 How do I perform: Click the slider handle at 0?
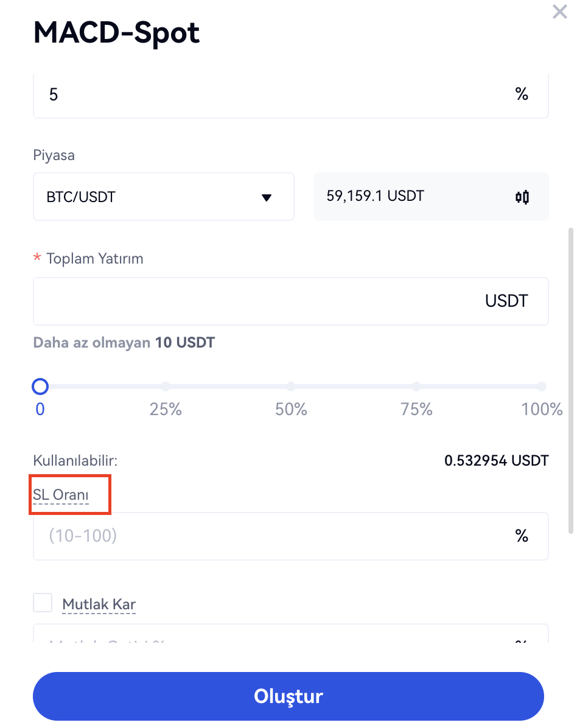pos(40,387)
